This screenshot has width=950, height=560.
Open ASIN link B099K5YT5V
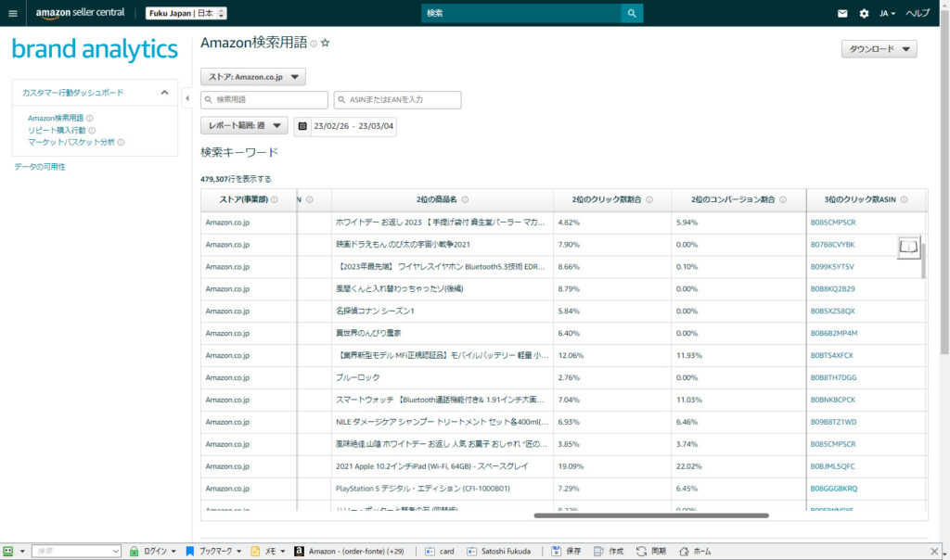(832, 267)
